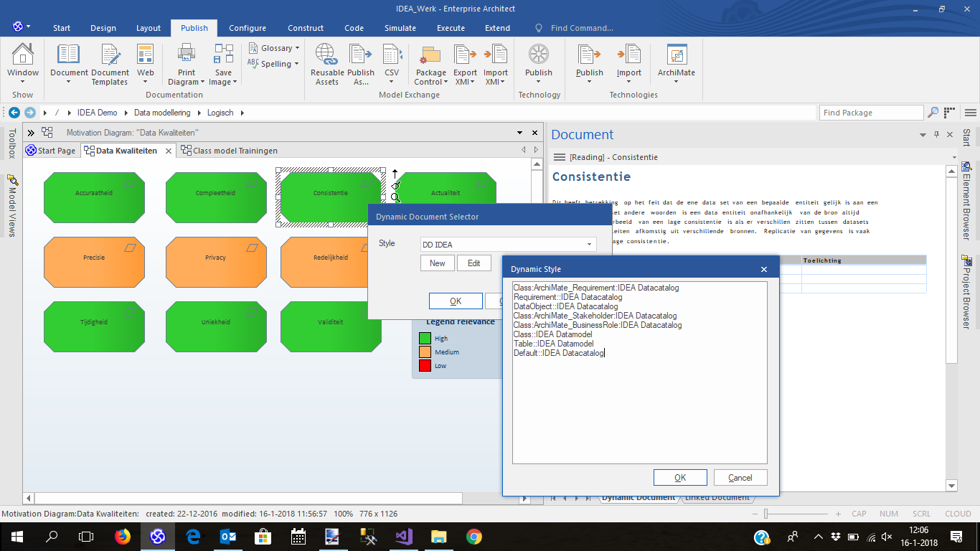Screen dimensions: 980x551
Task: Open the Style combo box DD IDEA
Action: point(508,245)
